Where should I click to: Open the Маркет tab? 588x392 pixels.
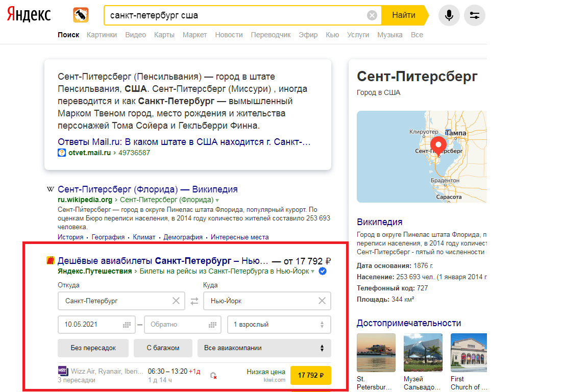click(194, 35)
